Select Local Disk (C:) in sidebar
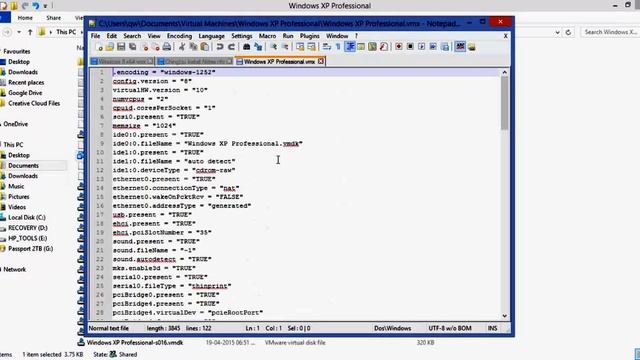 tap(27, 217)
